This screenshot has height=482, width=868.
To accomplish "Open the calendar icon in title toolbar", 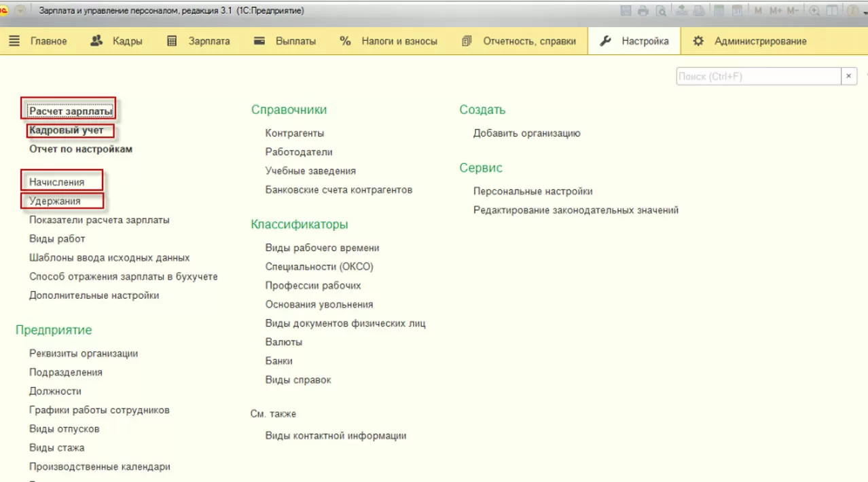I will click(x=737, y=11).
